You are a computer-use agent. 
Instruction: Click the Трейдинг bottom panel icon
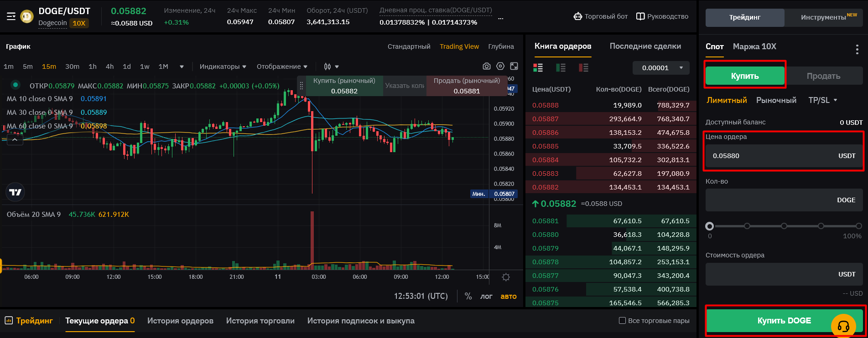pyautogui.click(x=9, y=321)
